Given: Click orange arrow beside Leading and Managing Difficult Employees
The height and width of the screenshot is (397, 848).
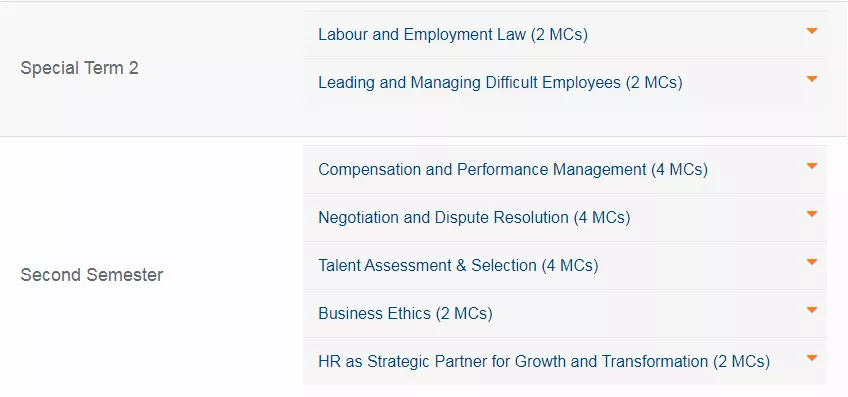Looking at the screenshot, I should [x=811, y=79].
